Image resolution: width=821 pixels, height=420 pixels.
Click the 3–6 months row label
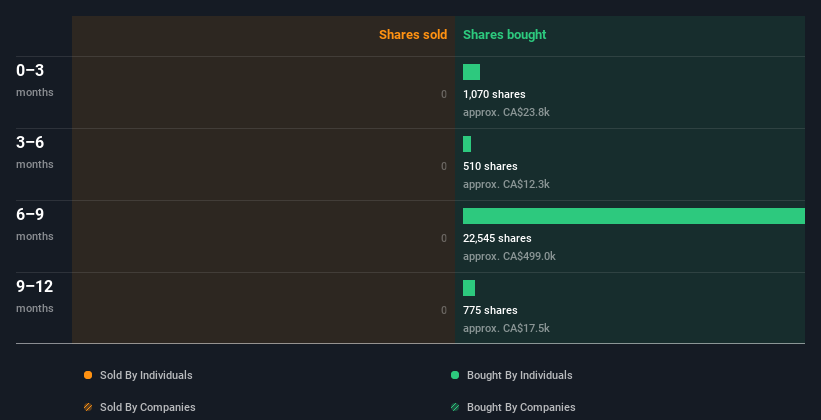click(35, 152)
